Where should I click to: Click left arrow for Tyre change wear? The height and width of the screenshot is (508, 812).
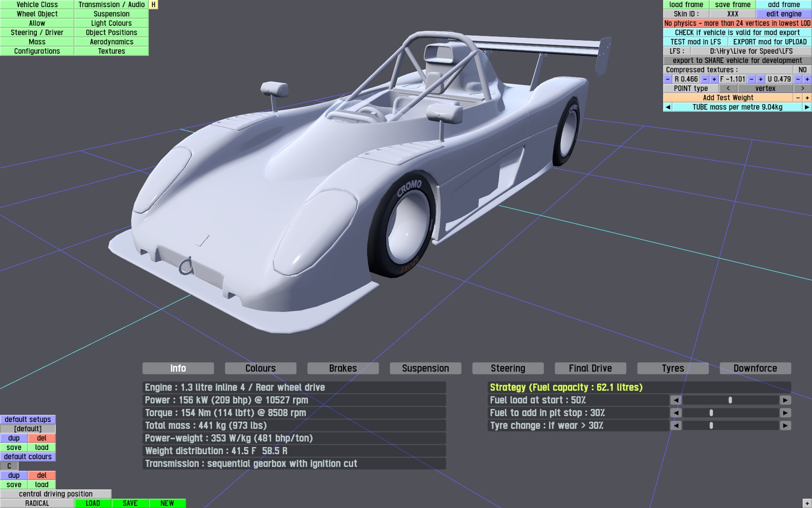point(676,425)
